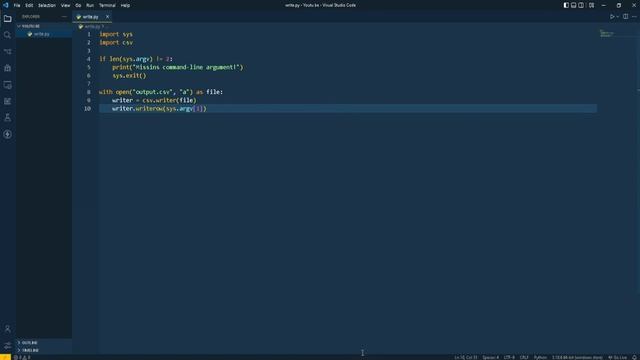Open the Go menu
The width and height of the screenshot is (640, 360).
click(x=78, y=5)
